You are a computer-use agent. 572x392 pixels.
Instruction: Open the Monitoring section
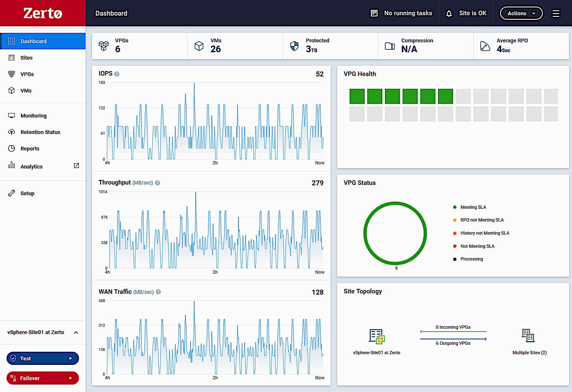point(43,115)
